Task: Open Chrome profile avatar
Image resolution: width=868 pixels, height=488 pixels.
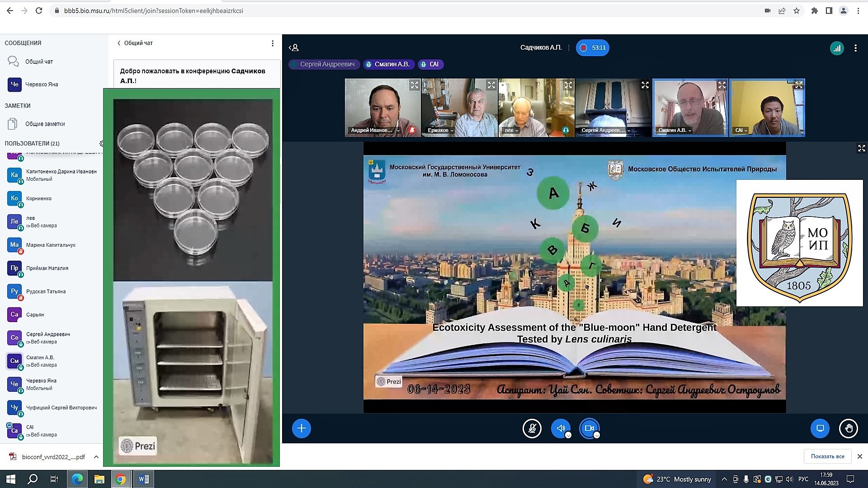Action: click(843, 11)
